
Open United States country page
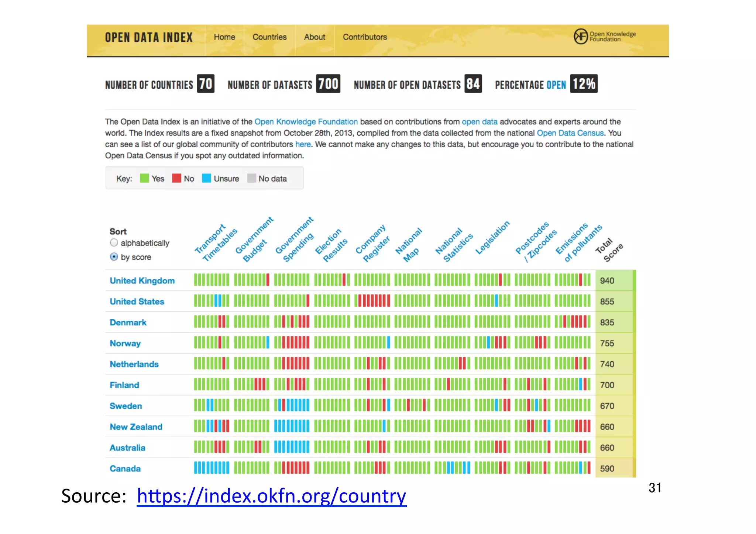137,302
